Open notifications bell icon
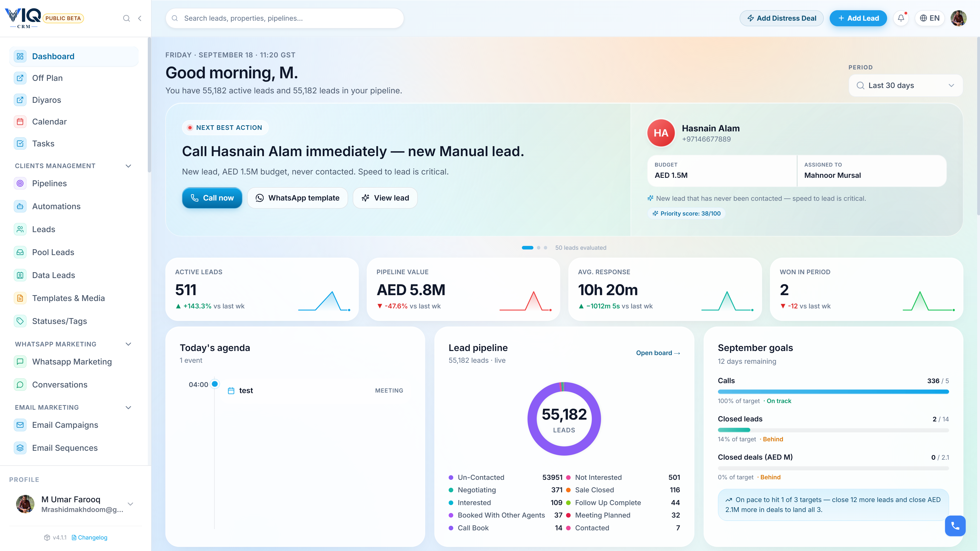Viewport: 980px width, 551px height. pyautogui.click(x=901, y=18)
